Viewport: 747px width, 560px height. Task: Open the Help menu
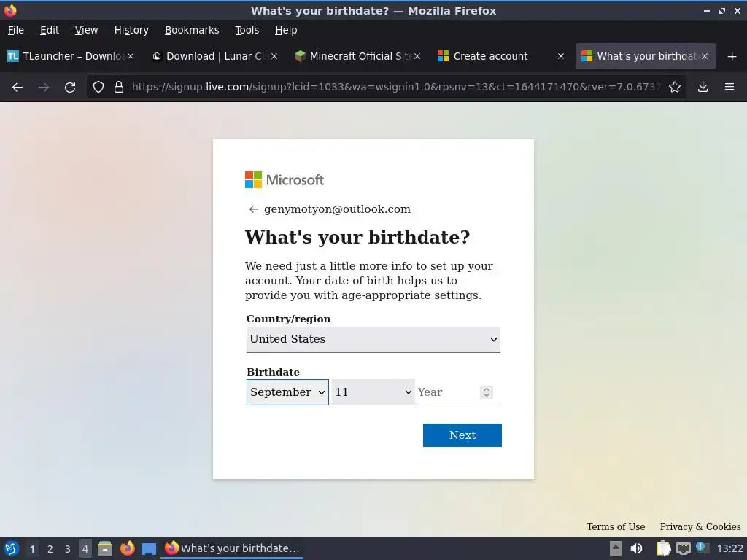286,30
